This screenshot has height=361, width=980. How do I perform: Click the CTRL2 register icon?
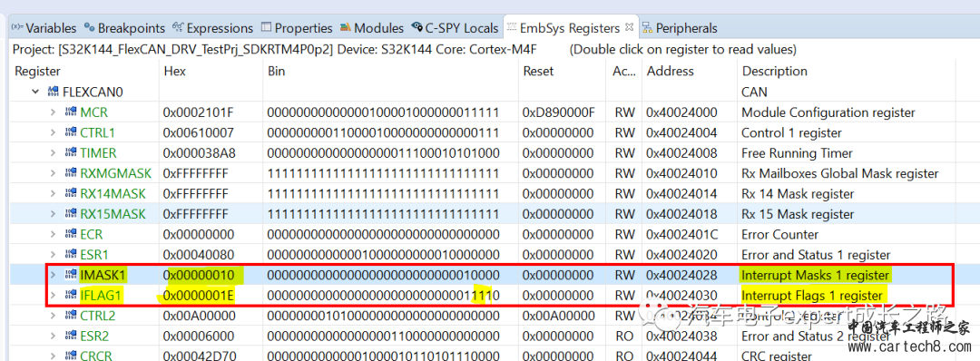tap(71, 316)
